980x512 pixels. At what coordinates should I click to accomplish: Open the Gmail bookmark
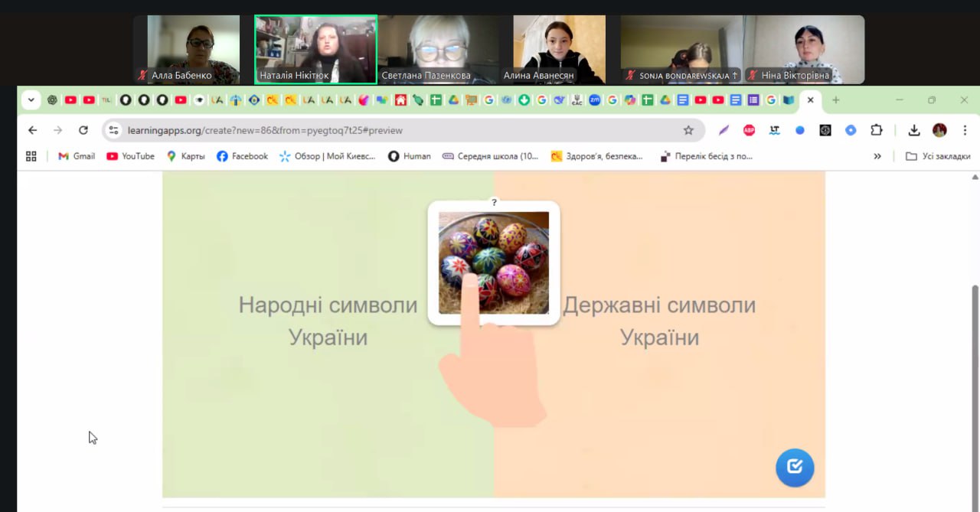(x=77, y=156)
